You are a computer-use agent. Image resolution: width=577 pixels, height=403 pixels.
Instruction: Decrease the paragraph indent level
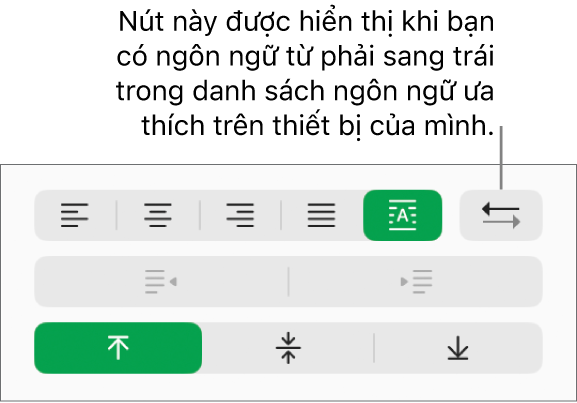[161, 282]
